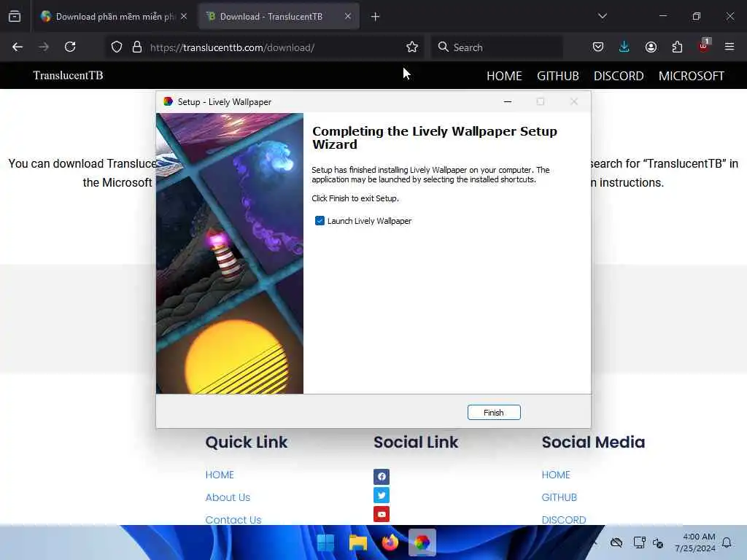Open the Firefox account icon

click(x=651, y=47)
